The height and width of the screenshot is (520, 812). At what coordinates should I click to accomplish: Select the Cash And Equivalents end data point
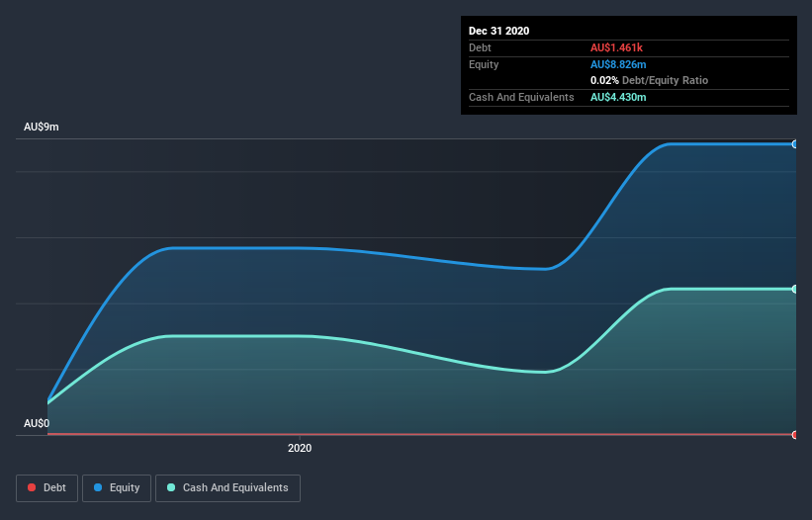[x=795, y=290]
